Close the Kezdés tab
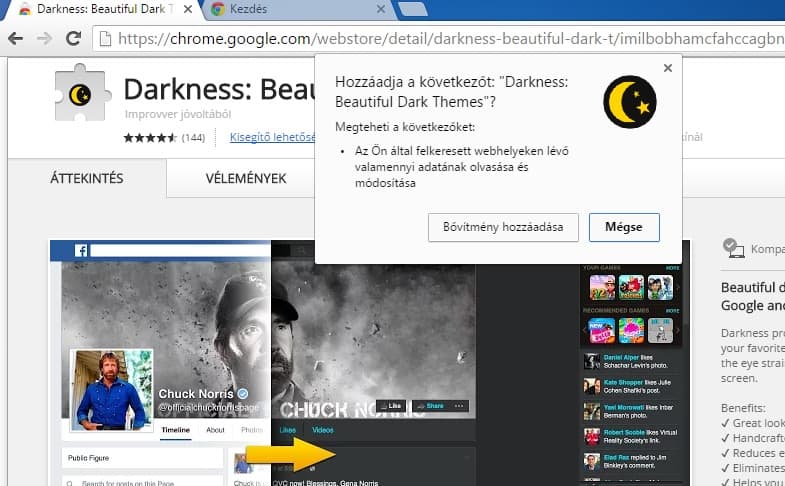Screen dimensions: 785x486 pos(380,9)
